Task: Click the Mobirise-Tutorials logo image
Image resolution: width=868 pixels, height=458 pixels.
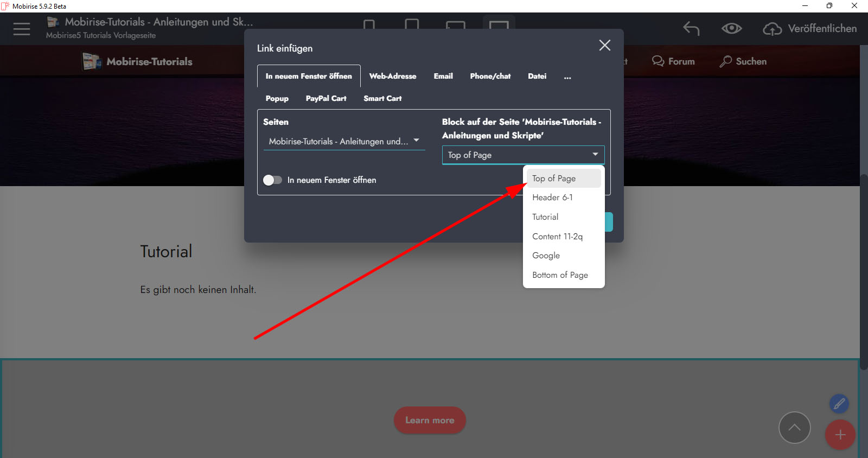Action: pos(92,61)
